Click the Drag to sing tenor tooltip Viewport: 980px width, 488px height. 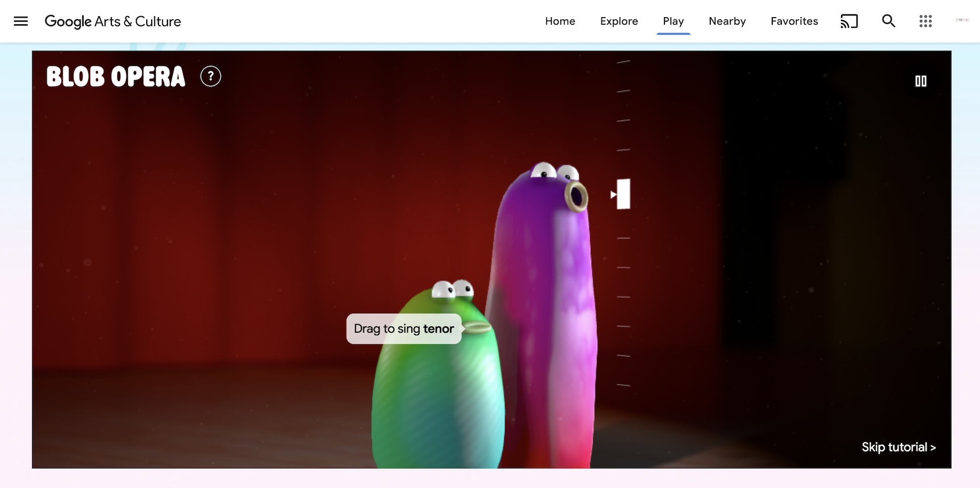(x=404, y=329)
